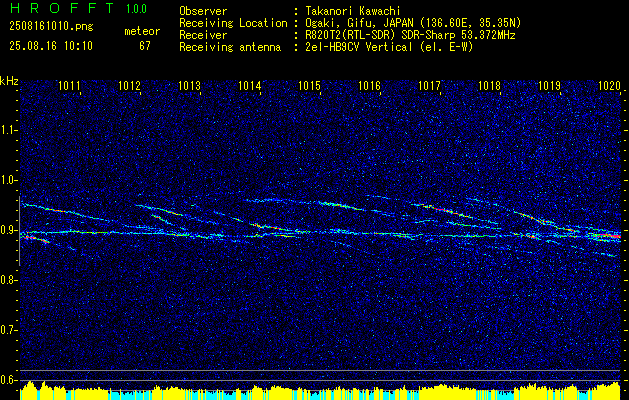The width and height of the screenshot is (629, 400).
Task: Click the kHz axis unit label
Action: (x=9, y=81)
